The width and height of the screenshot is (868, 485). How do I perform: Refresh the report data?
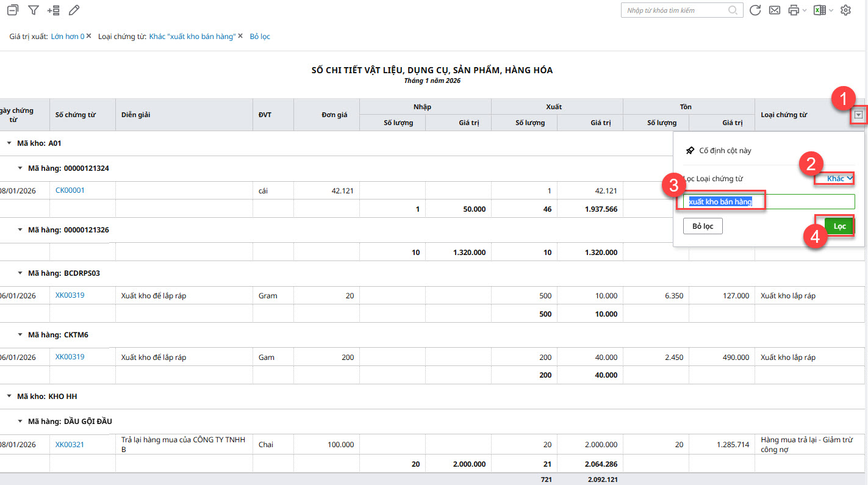click(x=755, y=10)
